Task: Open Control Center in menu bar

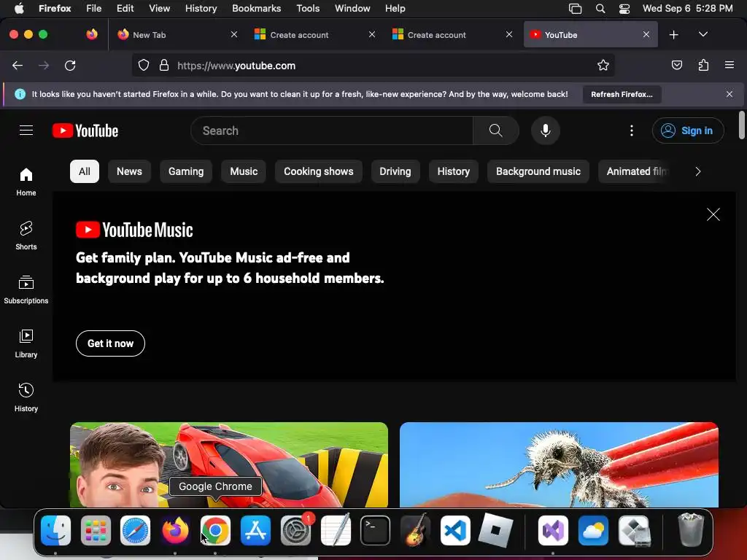Action: (624, 8)
